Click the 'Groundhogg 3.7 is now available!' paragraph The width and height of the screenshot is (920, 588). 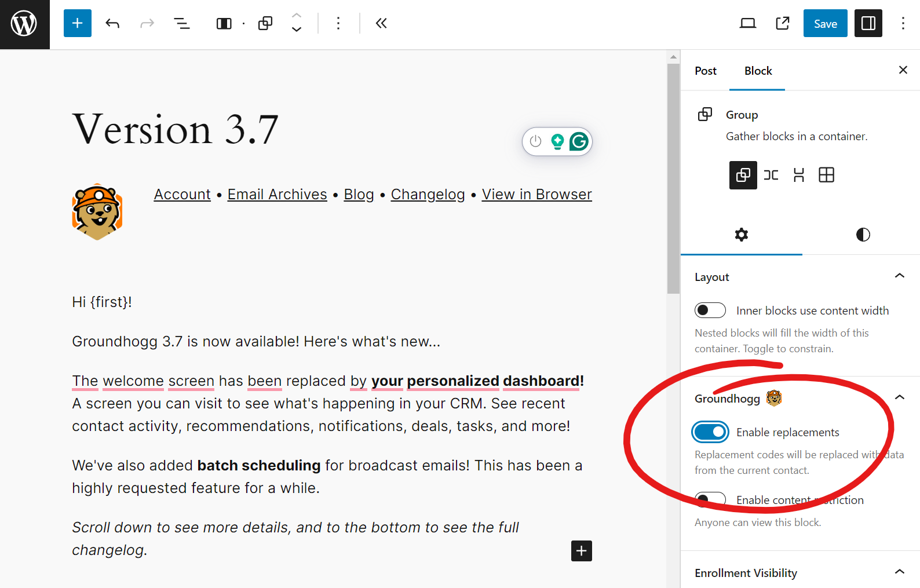coord(256,342)
